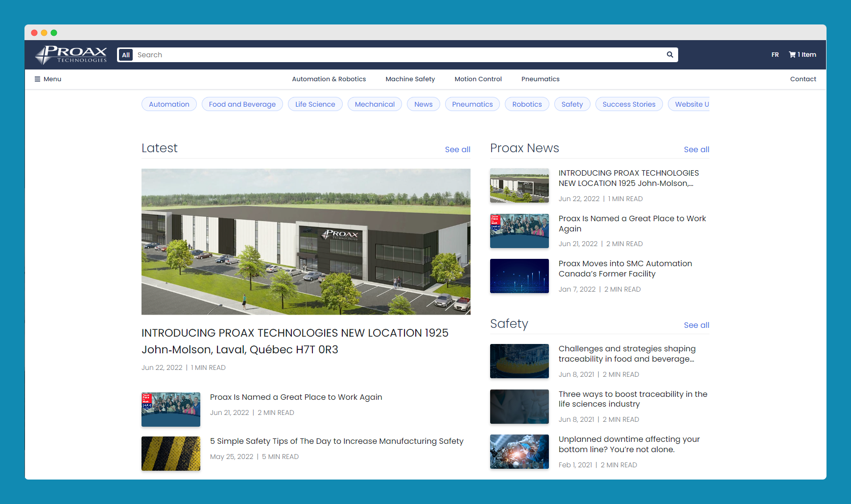The width and height of the screenshot is (851, 504).
Task: Select the partially visible Website tag
Action: tap(689, 104)
